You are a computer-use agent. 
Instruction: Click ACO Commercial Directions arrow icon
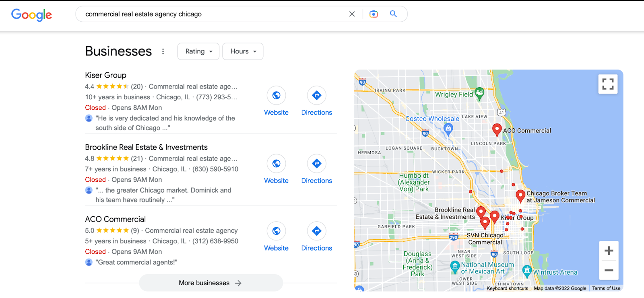[317, 231]
